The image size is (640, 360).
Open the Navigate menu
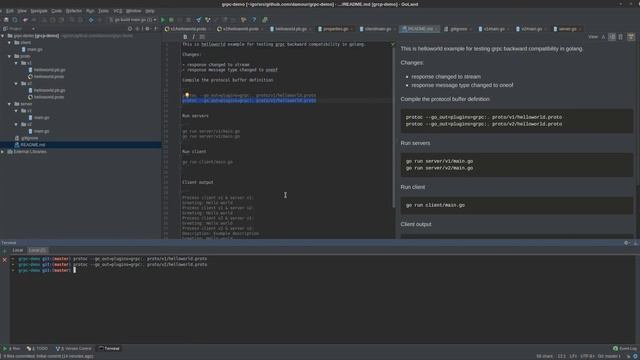pyautogui.click(x=39, y=11)
